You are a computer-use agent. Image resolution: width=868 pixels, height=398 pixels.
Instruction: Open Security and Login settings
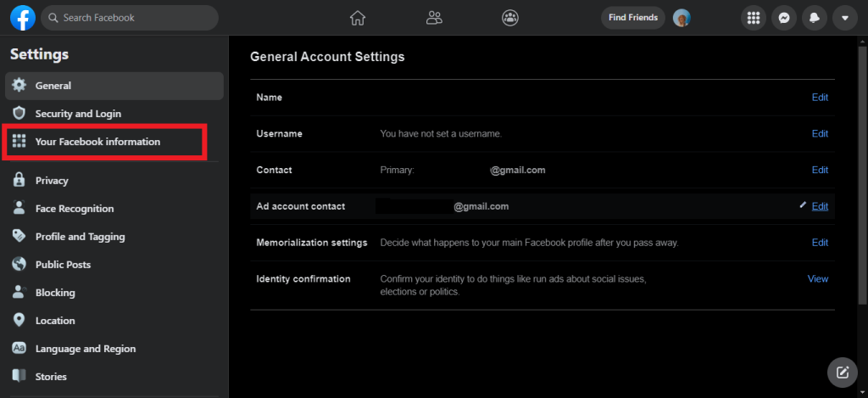click(x=114, y=114)
